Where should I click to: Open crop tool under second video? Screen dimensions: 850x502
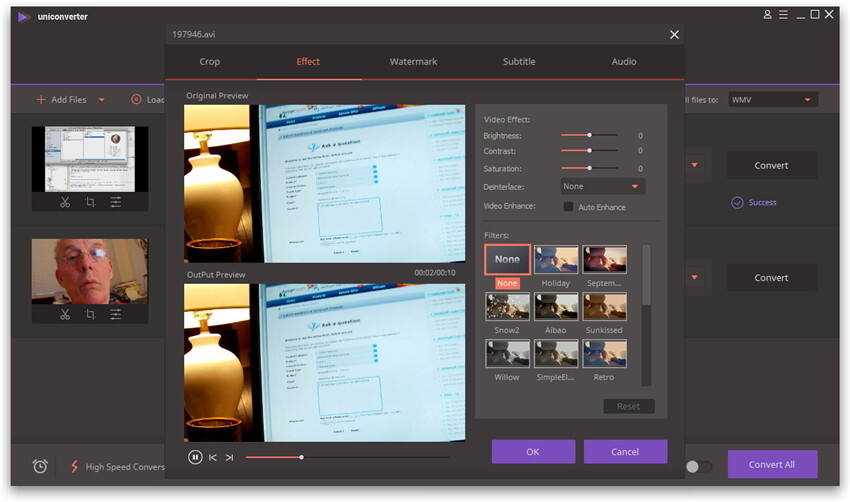(90, 314)
